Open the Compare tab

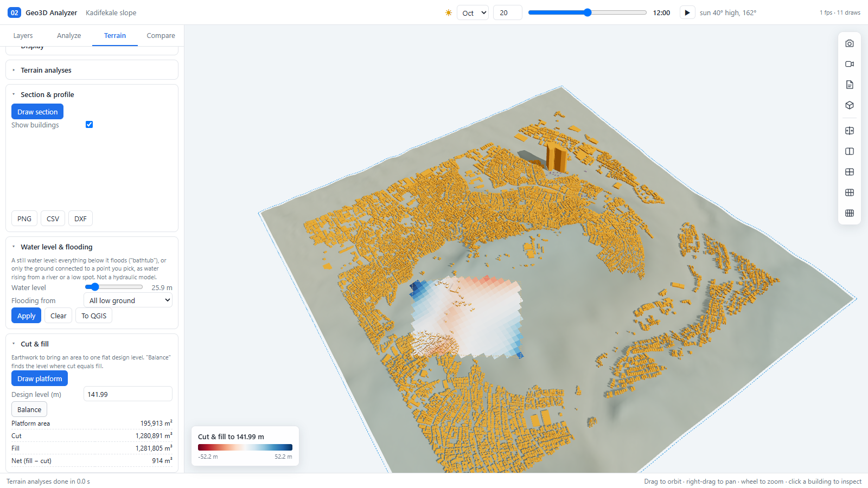coord(161,35)
